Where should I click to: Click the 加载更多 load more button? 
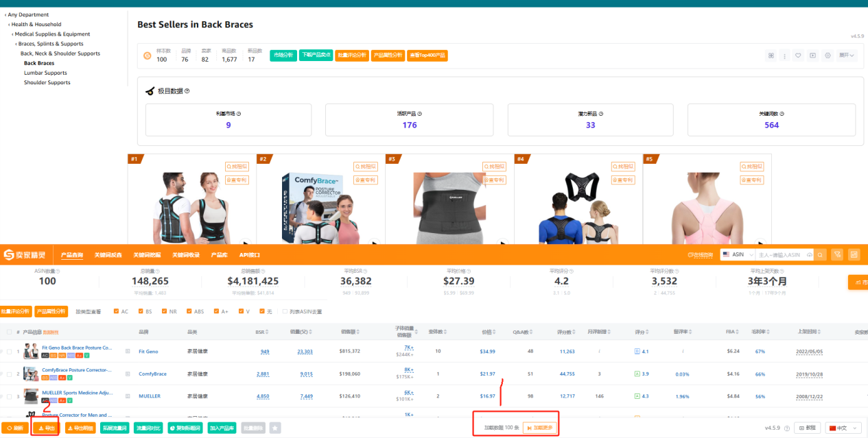[539, 428]
